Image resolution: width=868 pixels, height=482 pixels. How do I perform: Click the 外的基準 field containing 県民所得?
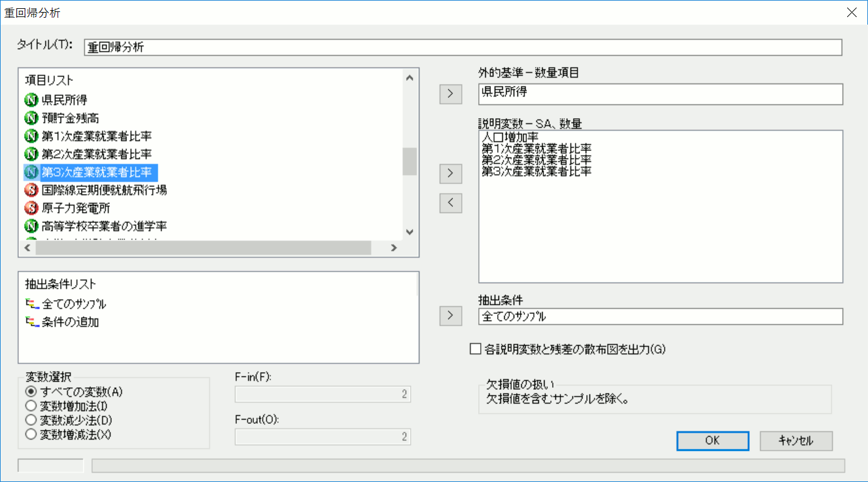click(x=661, y=93)
